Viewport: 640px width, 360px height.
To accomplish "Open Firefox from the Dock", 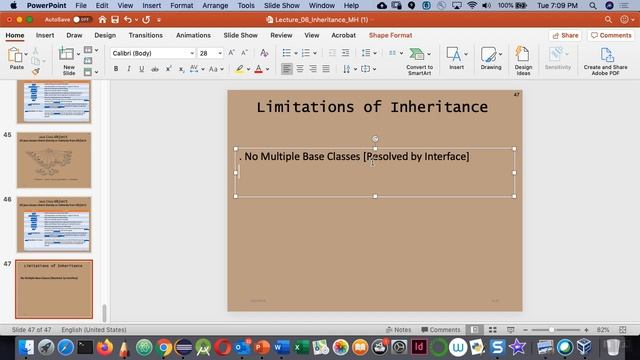I will [104, 347].
